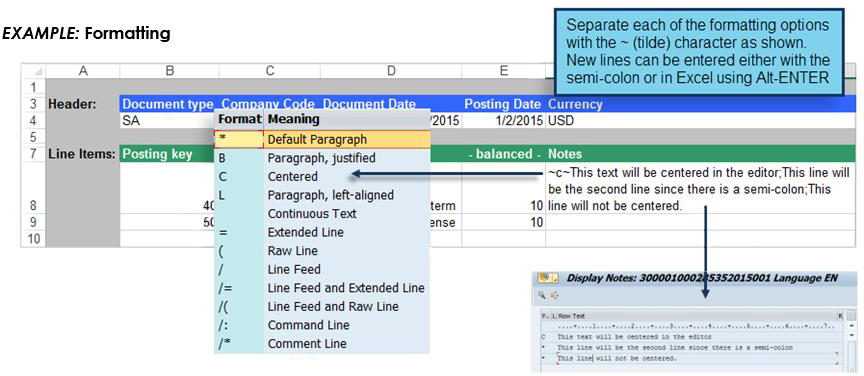Pick 'Paragraph, justified' format entry
The width and height of the screenshot is (864, 376).
coord(322,158)
